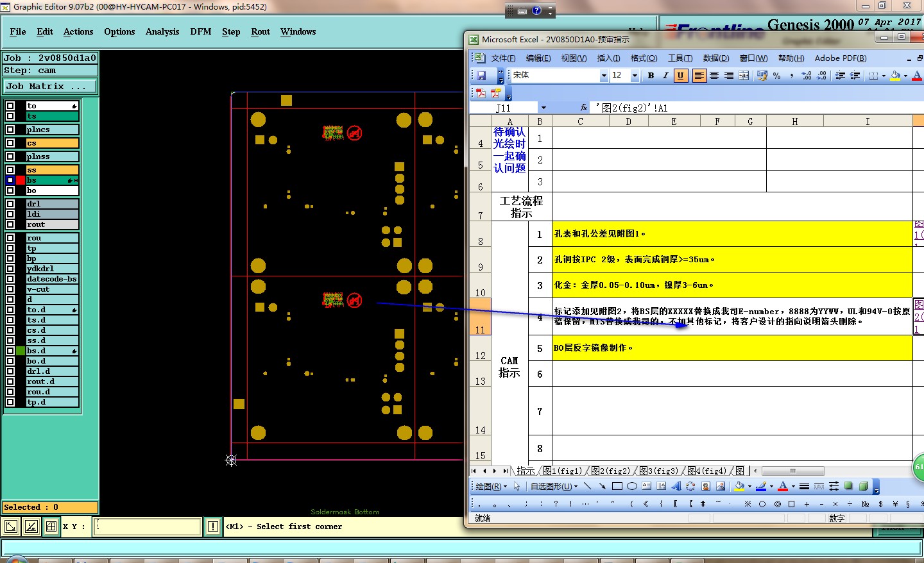Open font size dropdown arrow
This screenshot has height=563, width=924.
pyautogui.click(x=635, y=76)
